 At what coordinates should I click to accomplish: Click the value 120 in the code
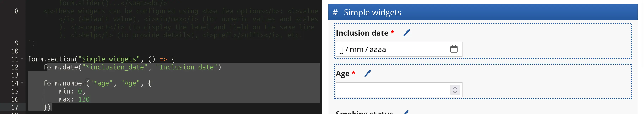coord(84,99)
